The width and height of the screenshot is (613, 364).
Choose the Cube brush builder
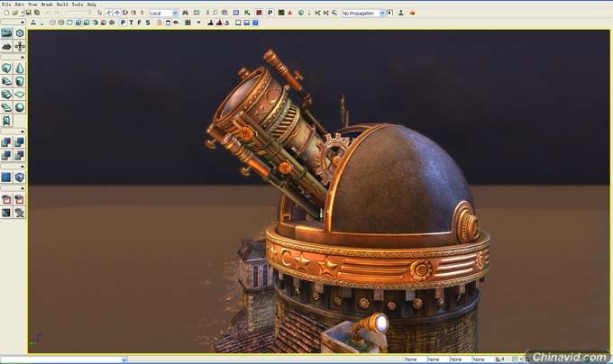(x=7, y=68)
